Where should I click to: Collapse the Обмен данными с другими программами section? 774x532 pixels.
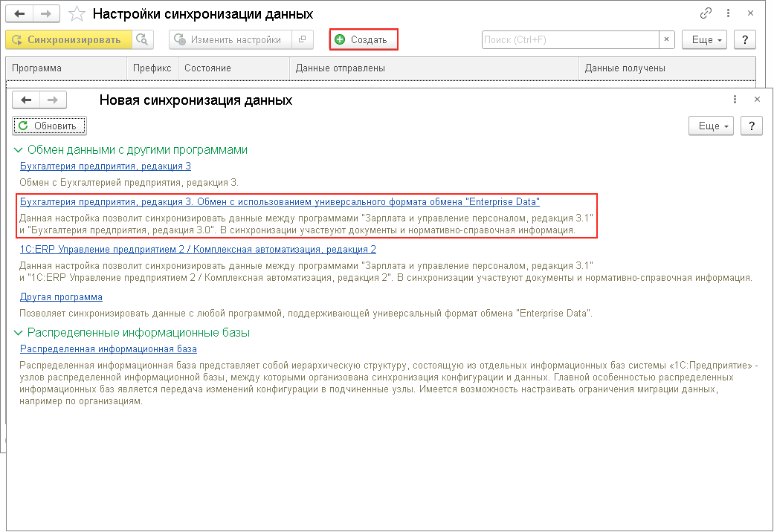[18, 150]
